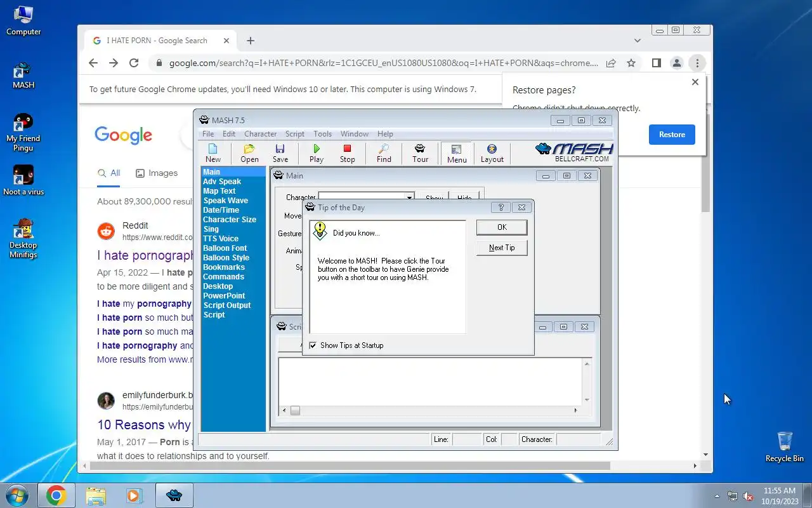This screenshot has height=508, width=812.
Task: Select Script Output in the side list
Action: point(227,305)
